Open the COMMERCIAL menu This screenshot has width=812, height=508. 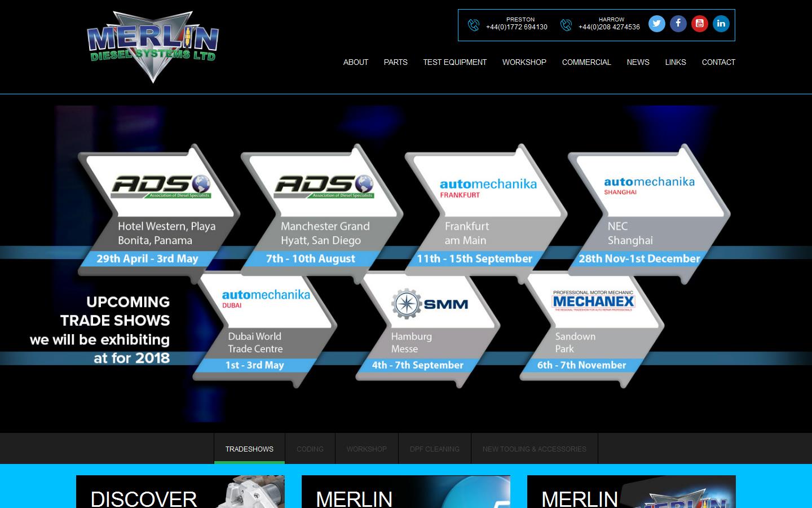[x=586, y=63]
